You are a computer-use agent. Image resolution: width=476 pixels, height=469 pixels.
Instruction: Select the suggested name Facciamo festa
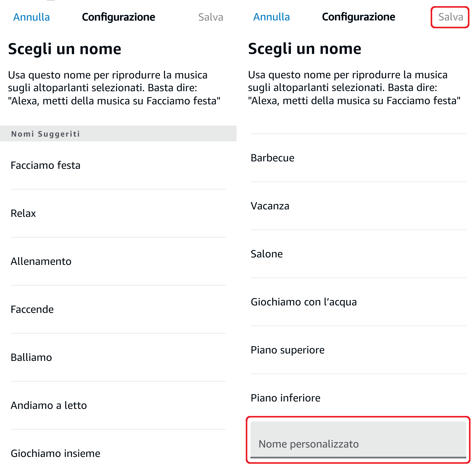[46, 165]
